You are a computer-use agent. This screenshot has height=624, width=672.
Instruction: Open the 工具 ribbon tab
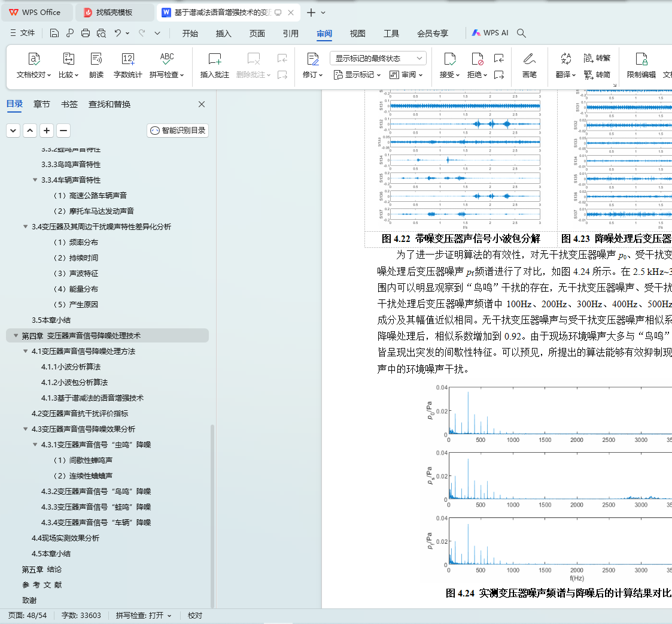coord(391,34)
